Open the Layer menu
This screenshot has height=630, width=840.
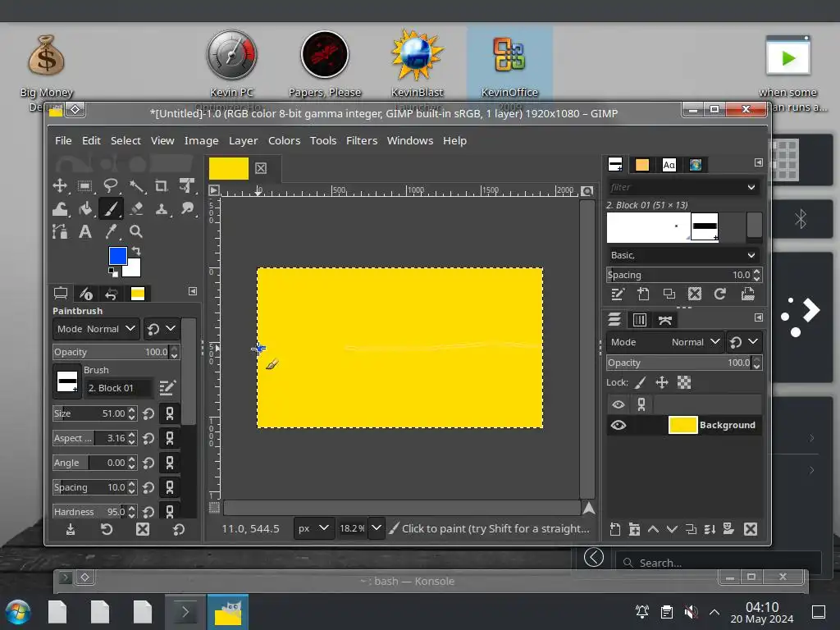[x=243, y=140]
